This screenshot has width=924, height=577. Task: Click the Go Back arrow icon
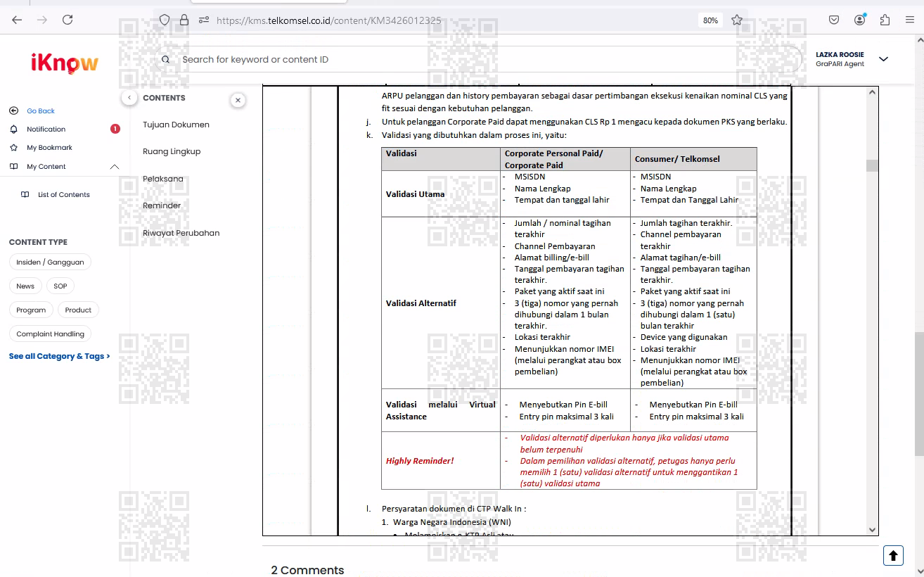[13, 110]
